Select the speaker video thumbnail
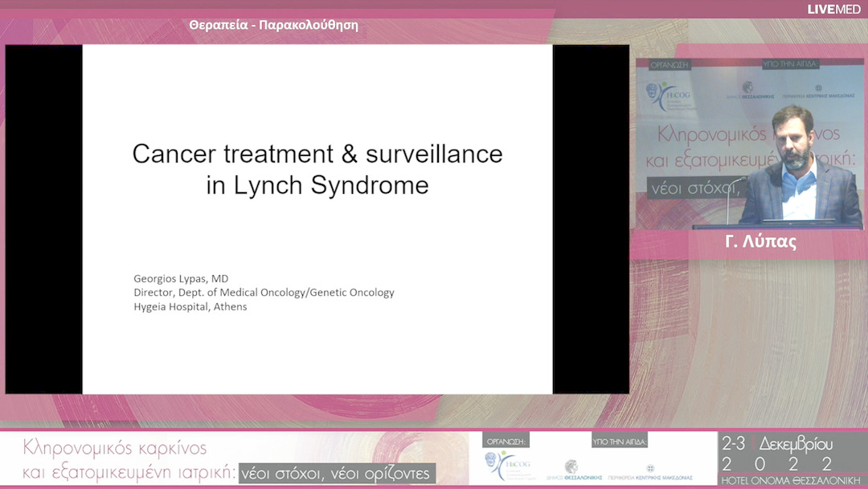This screenshot has height=489, width=868. [x=749, y=143]
